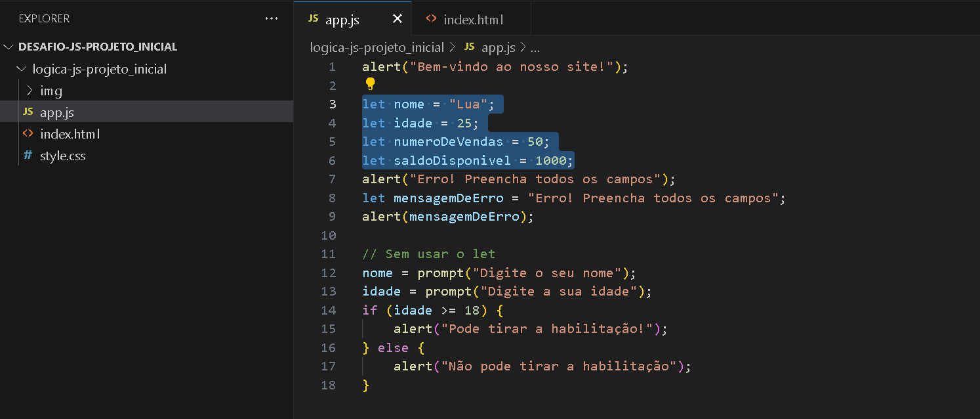Click the breadcrumb ellipsis symbol segment
The image size is (980, 419).
click(535, 48)
